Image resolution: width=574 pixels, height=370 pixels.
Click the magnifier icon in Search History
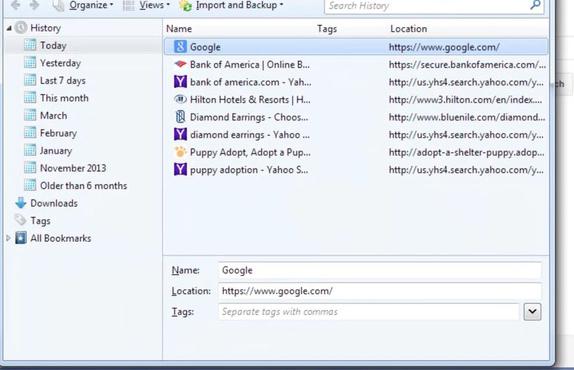[536, 5]
